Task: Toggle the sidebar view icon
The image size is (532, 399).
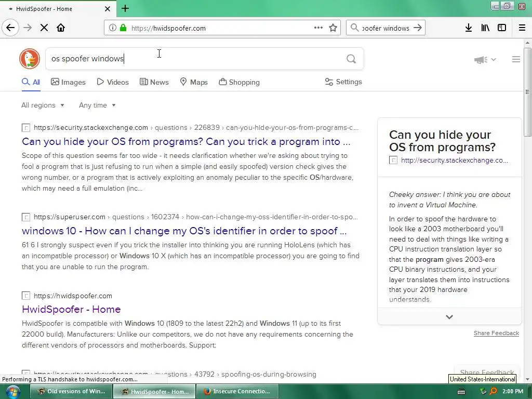Action: click(502, 28)
